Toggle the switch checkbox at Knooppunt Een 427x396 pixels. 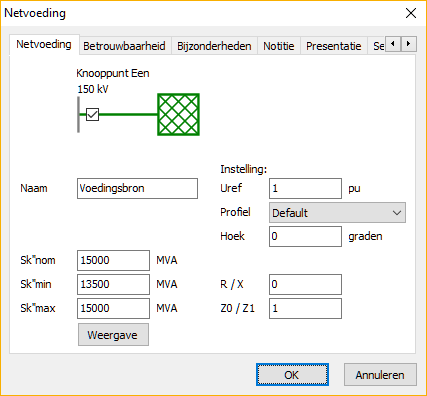coord(92,114)
